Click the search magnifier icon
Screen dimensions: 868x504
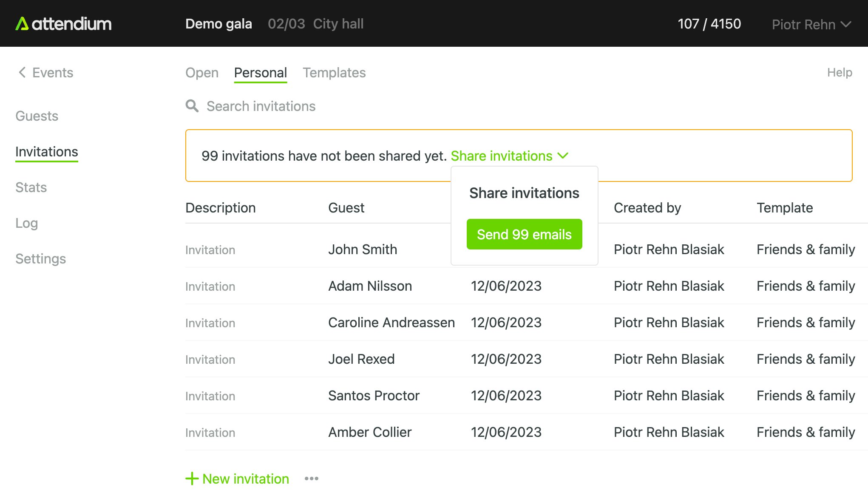tap(192, 106)
